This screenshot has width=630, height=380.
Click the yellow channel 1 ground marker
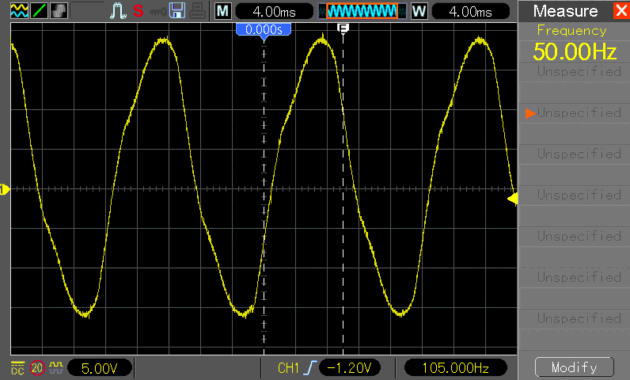(x=4, y=189)
